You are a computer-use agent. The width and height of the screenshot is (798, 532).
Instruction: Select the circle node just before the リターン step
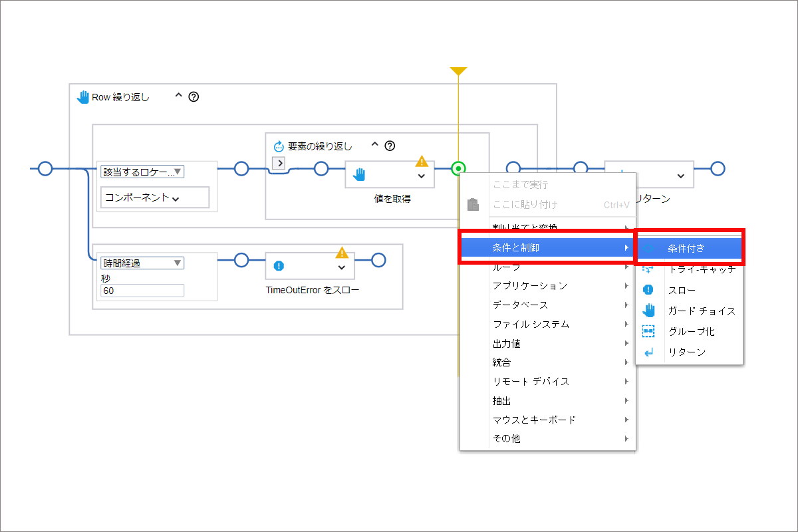[x=581, y=168]
